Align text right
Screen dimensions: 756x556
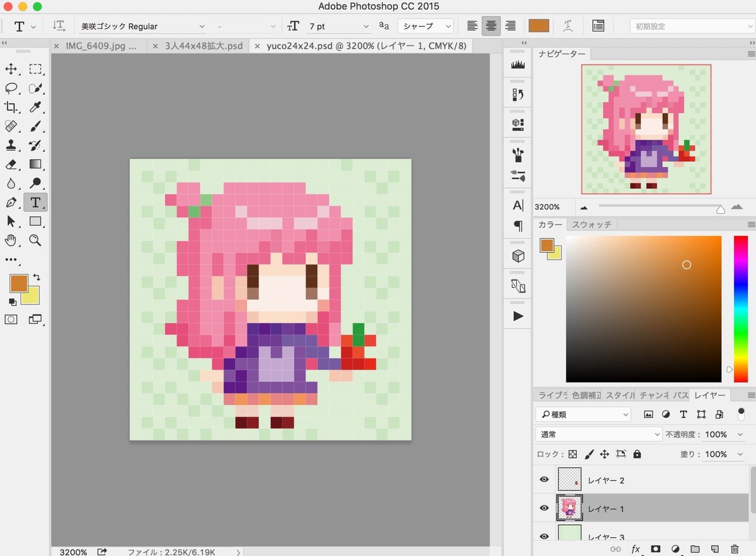pos(510,26)
